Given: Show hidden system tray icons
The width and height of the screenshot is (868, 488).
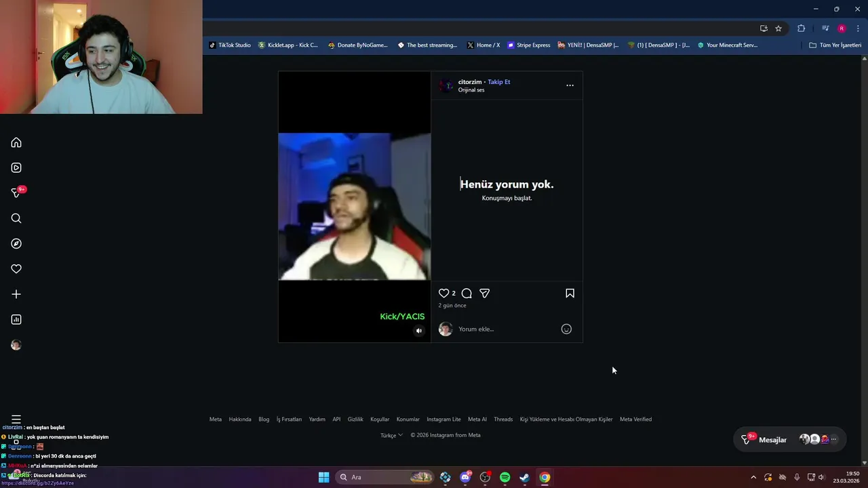Looking at the screenshot, I should [x=753, y=477].
